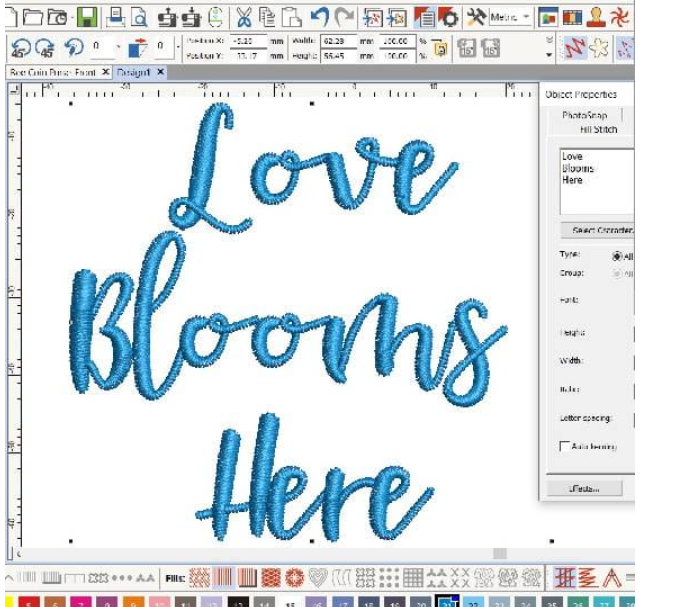Click the Redo arrow icon

(x=344, y=16)
